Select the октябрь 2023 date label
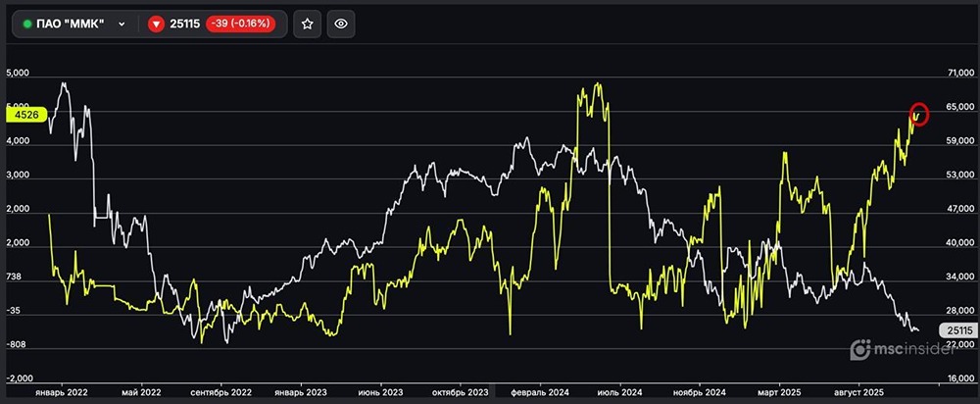980x404 pixels. [x=460, y=393]
